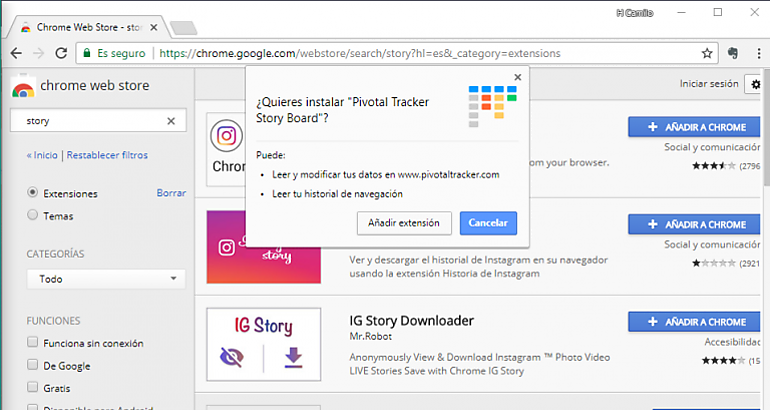Click the 'FUNCIONES' heading

coord(53,321)
